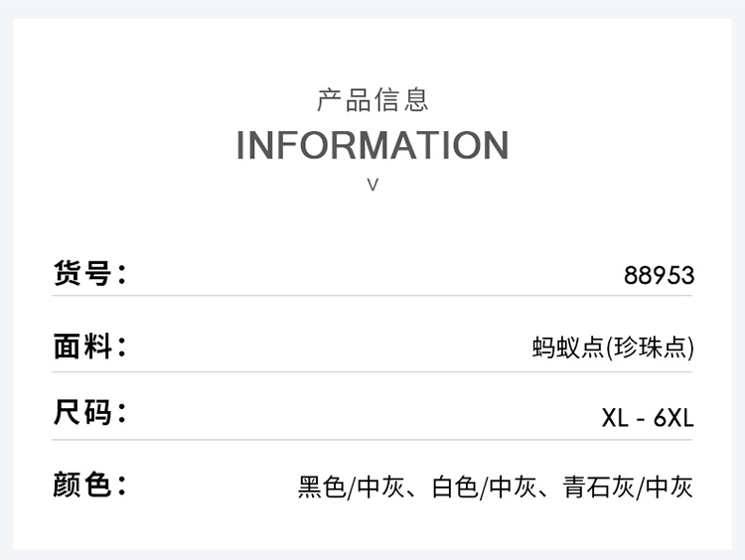The width and height of the screenshot is (745, 560).
Task: Click the divider line below 尺码 row
Action: tap(372, 440)
